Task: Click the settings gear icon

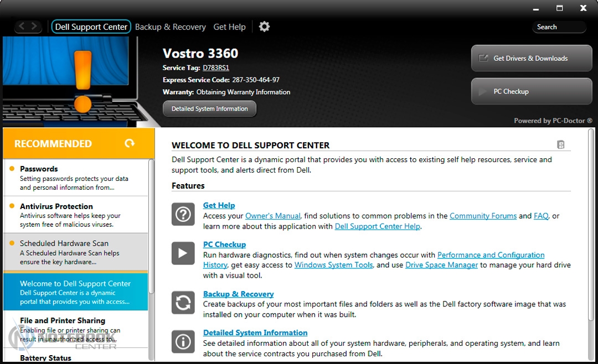Action: coord(264,27)
